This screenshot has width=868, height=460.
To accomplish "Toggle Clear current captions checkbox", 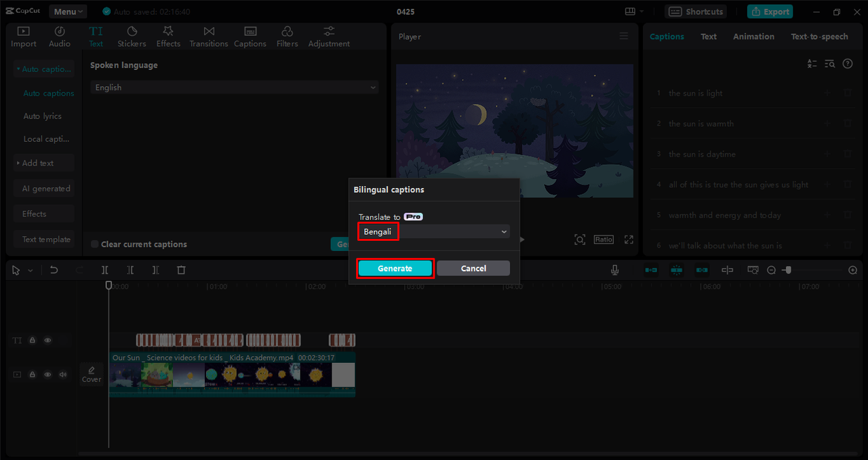I will pos(95,244).
